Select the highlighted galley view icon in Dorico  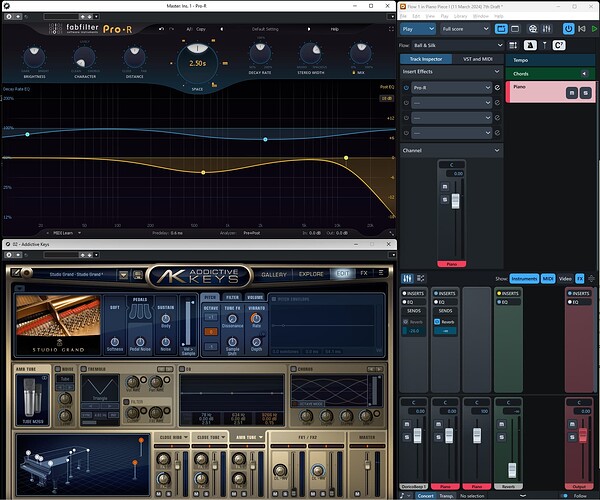point(501,29)
